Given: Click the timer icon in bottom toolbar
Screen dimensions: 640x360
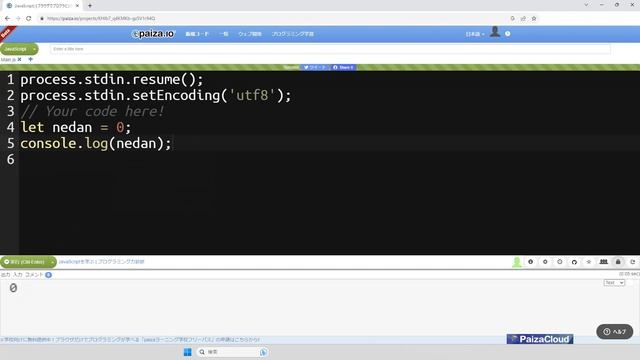Looking at the screenshot, I should pos(560,262).
